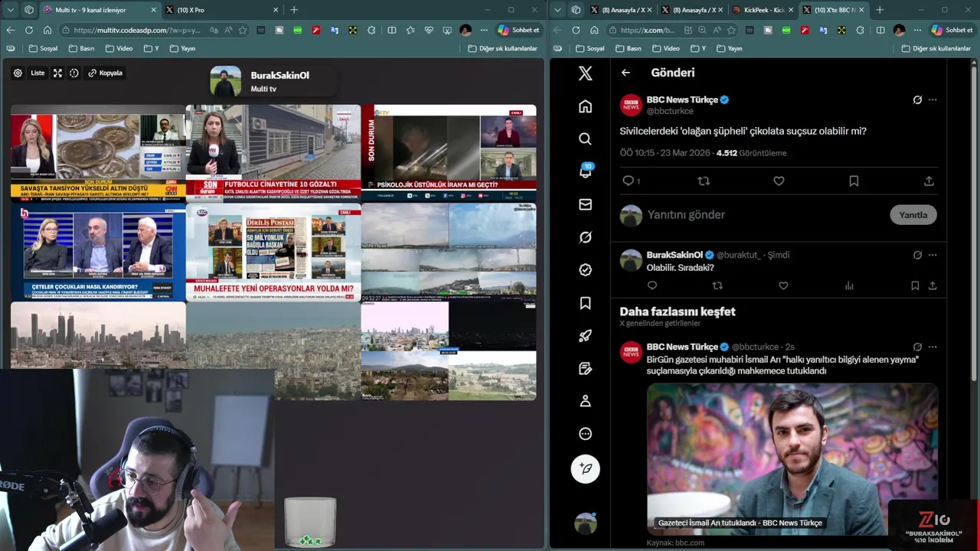Refresh the left browser page

point(28,30)
